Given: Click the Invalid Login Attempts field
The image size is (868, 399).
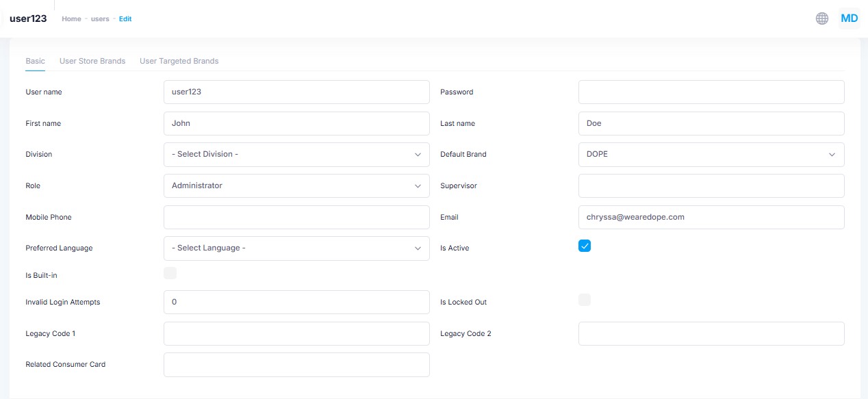Looking at the screenshot, I should coord(296,302).
